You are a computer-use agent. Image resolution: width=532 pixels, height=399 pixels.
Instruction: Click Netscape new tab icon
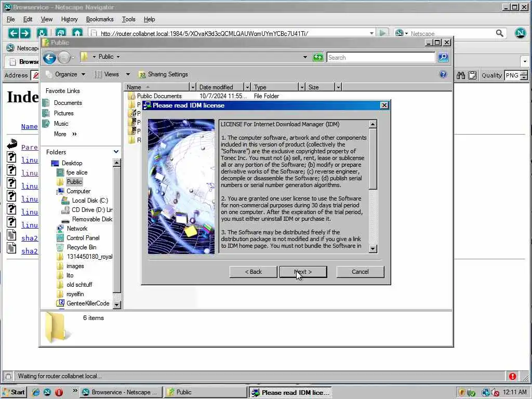[61, 33]
